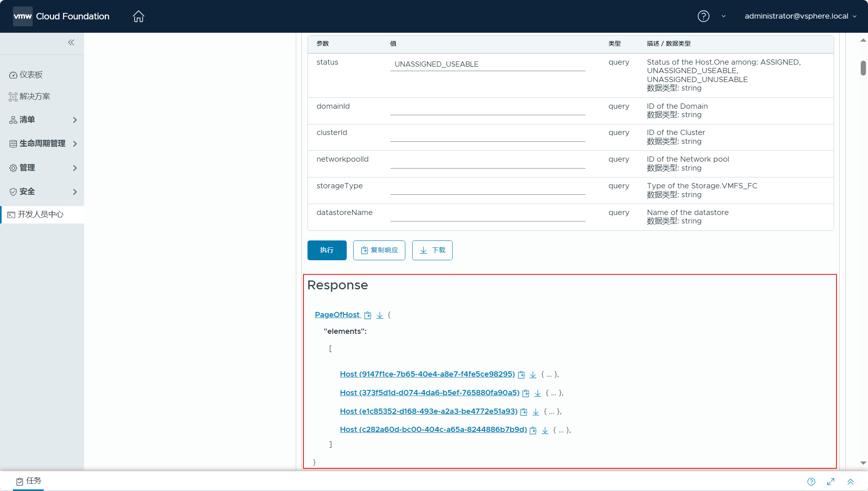
Task: Download Host 373f5d1d entry
Action: click(x=537, y=393)
